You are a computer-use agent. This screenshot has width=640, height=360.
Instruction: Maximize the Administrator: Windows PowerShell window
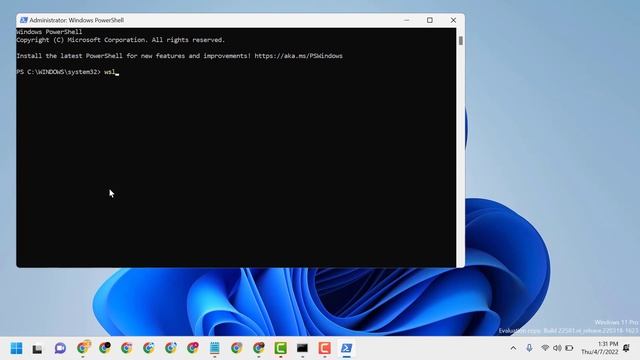[x=430, y=20]
